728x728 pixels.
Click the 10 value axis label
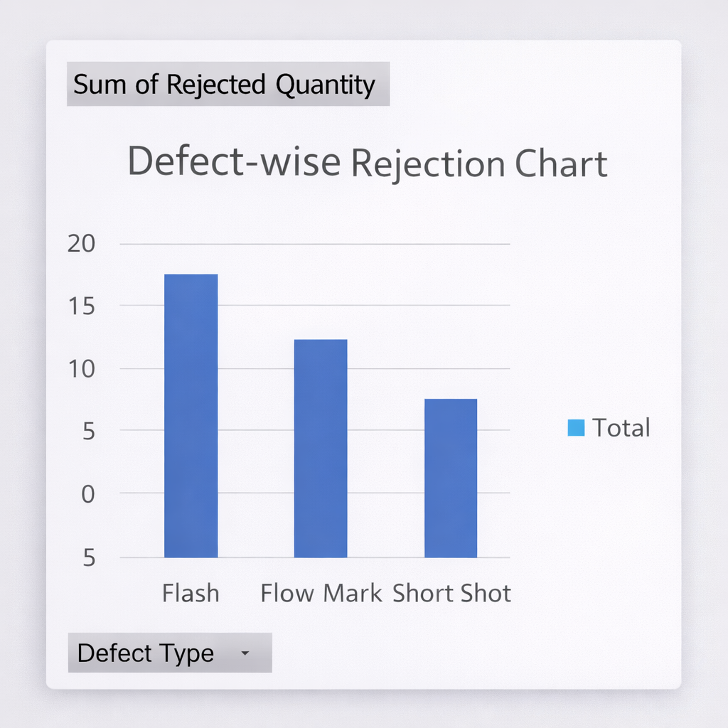click(x=80, y=368)
